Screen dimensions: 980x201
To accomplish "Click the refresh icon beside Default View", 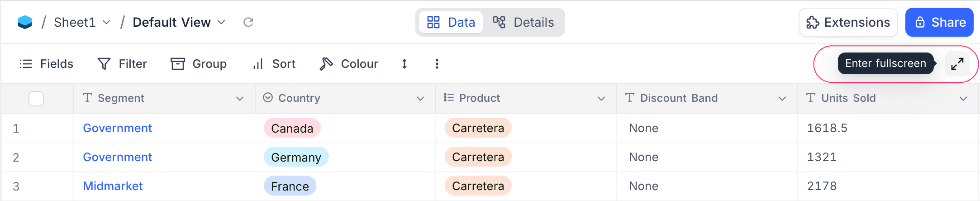I will pyautogui.click(x=248, y=22).
